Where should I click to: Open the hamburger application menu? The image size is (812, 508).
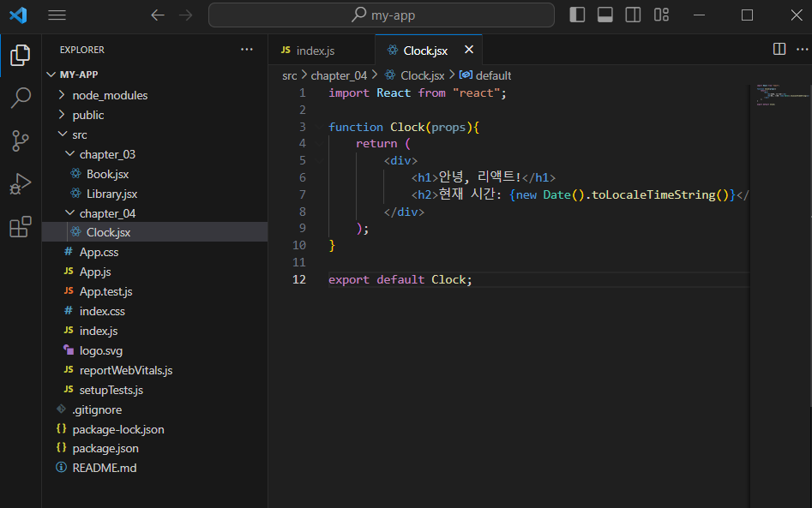57,15
